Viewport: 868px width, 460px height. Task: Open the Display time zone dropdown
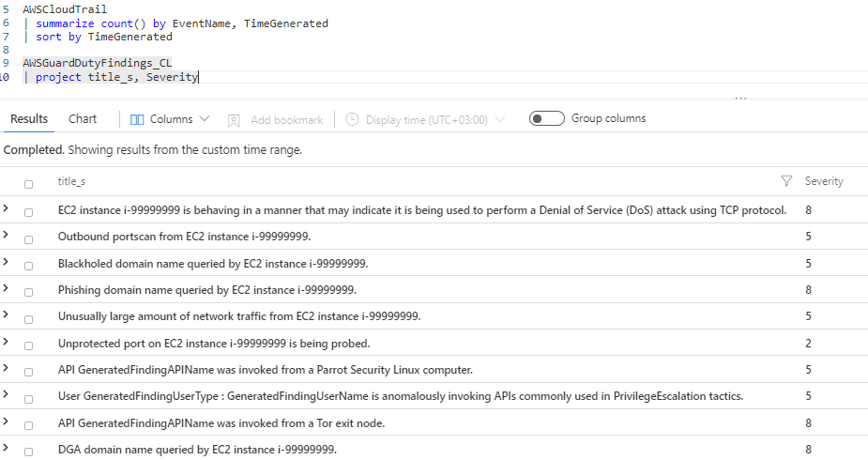499,119
